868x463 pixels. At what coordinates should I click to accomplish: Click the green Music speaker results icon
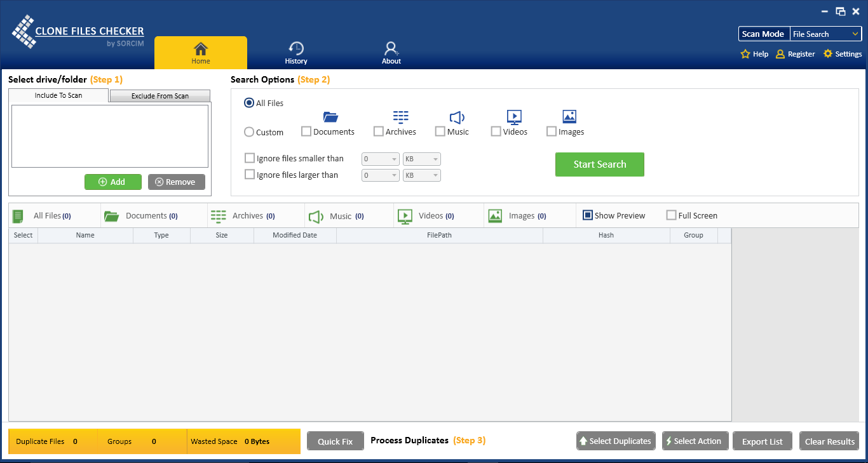point(316,216)
